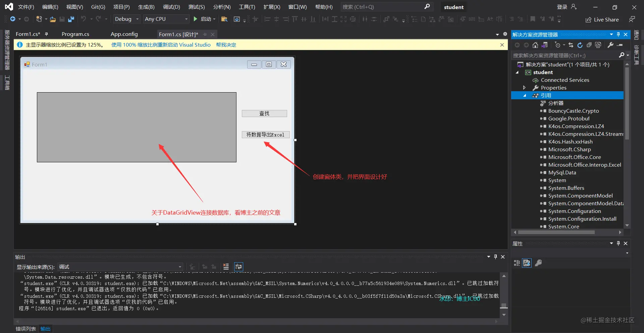Pin the Properties panel
The height and width of the screenshot is (333, 644).
click(619, 243)
